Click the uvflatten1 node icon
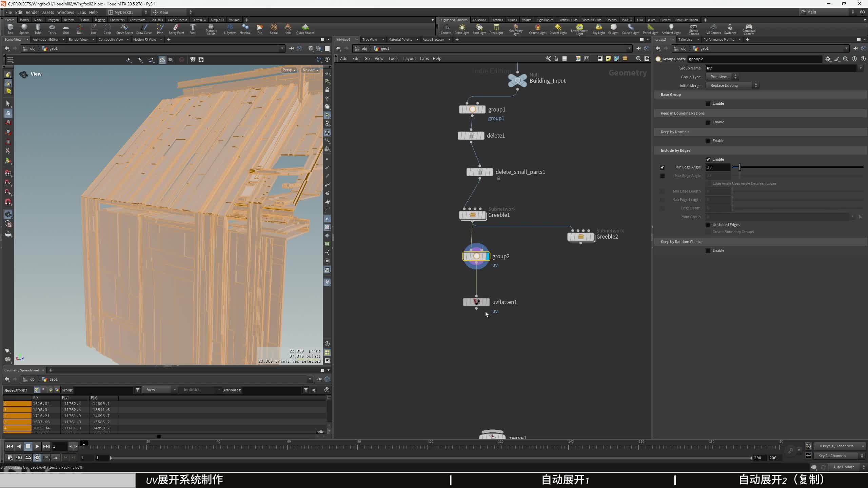This screenshot has height=488, width=868. (476, 302)
